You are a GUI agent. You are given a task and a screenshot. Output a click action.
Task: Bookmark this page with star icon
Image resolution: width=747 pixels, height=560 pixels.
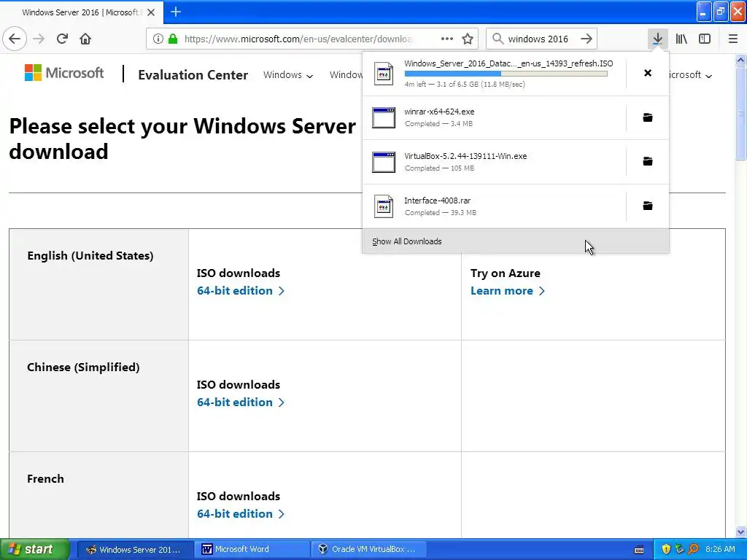(x=468, y=39)
